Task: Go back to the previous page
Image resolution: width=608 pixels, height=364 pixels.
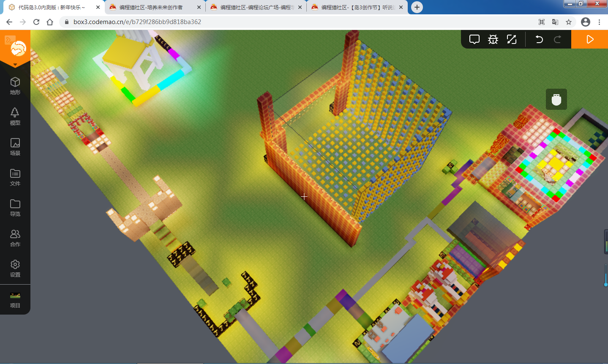Action: (x=9, y=22)
